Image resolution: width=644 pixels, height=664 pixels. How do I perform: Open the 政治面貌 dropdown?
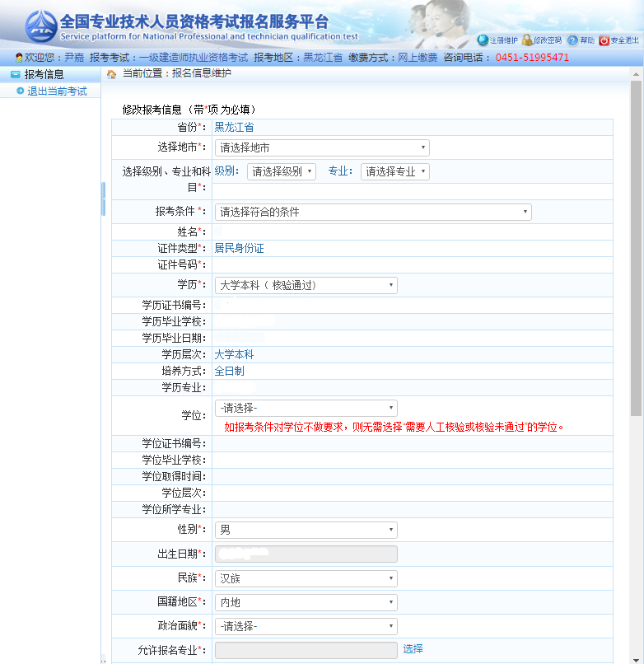(306, 626)
